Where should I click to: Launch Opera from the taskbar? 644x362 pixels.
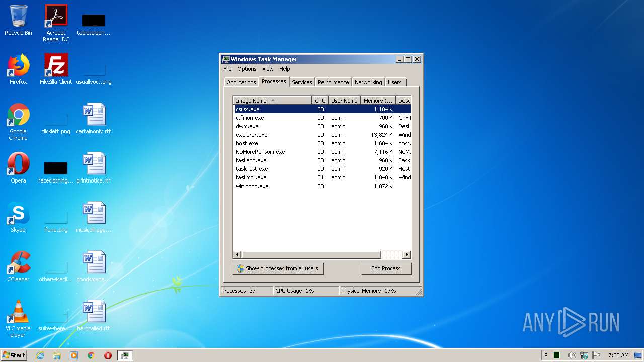108,355
